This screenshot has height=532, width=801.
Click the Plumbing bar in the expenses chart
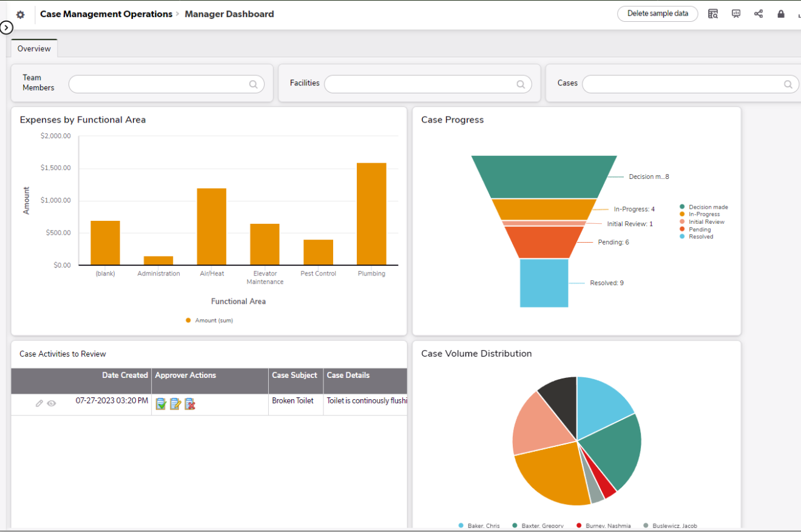coord(371,214)
